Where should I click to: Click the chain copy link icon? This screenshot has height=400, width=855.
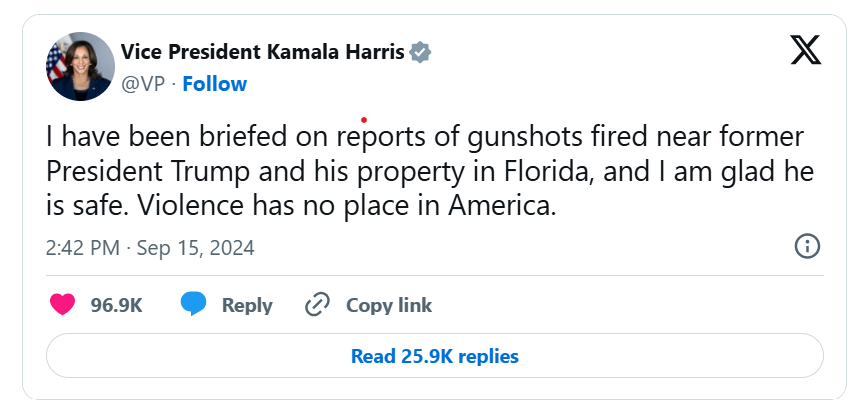pyautogui.click(x=317, y=304)
